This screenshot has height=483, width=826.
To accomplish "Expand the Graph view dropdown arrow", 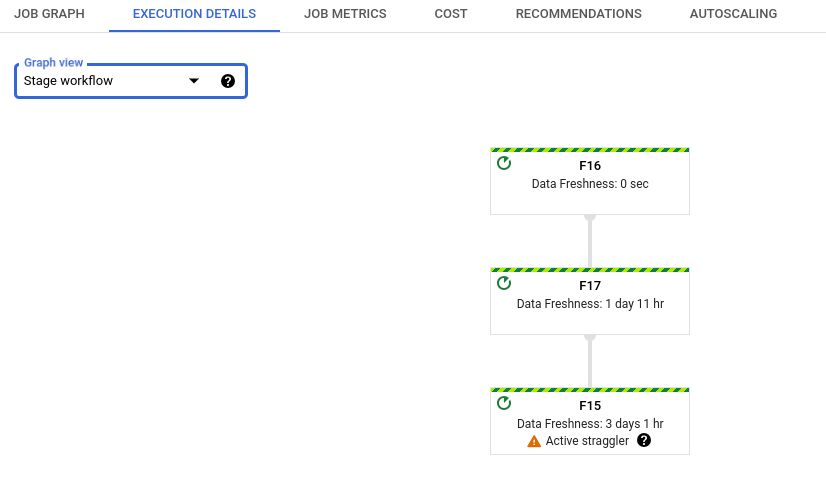I will (x=195, y=81).
